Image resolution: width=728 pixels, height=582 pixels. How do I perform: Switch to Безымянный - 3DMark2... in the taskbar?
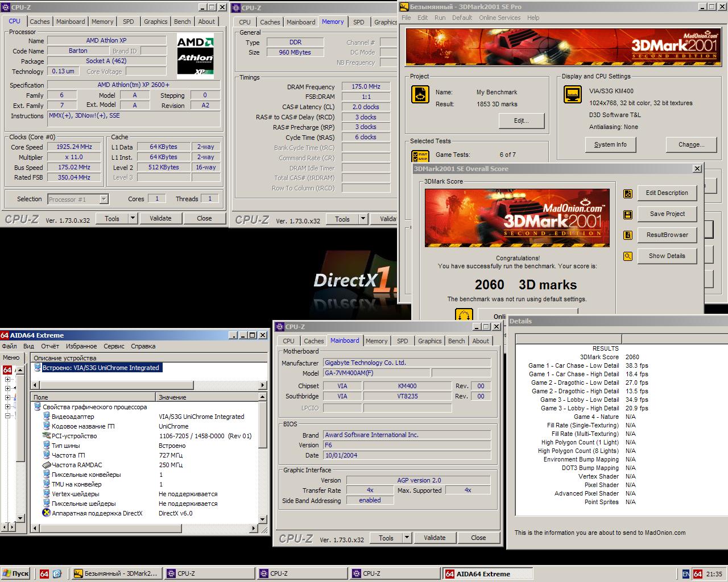point(116,573)
